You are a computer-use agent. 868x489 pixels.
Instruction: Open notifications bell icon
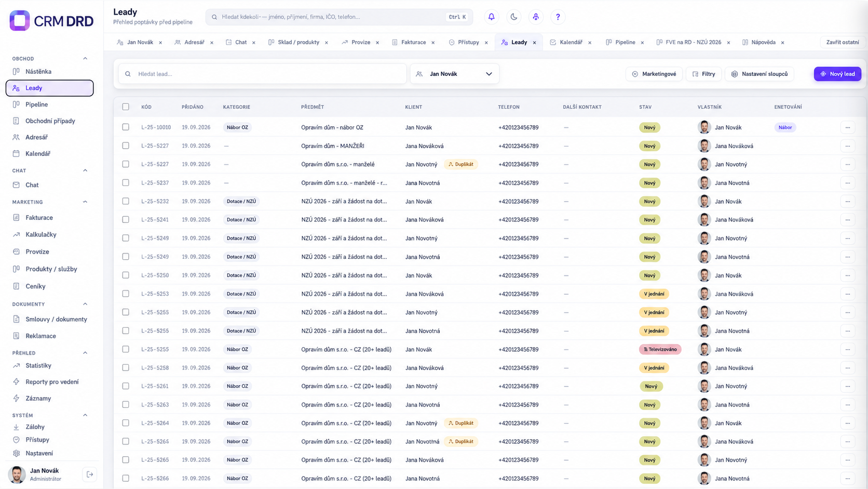point(491,17)
